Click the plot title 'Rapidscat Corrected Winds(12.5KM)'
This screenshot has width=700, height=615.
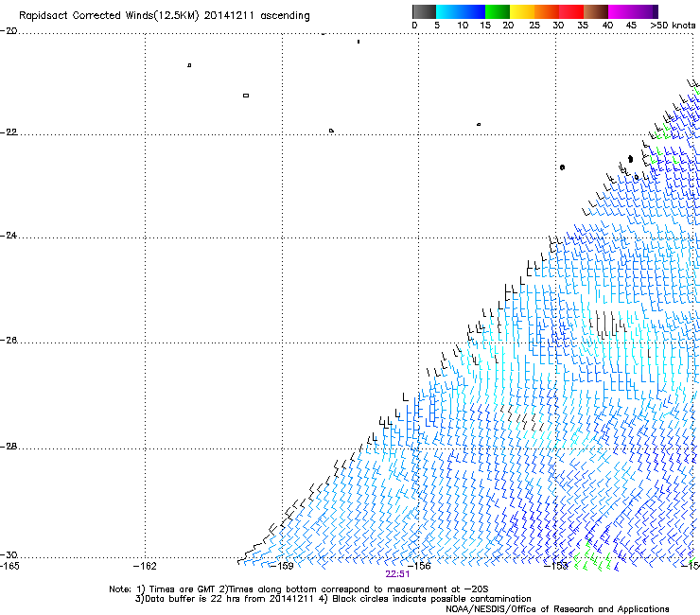(109, 16)
